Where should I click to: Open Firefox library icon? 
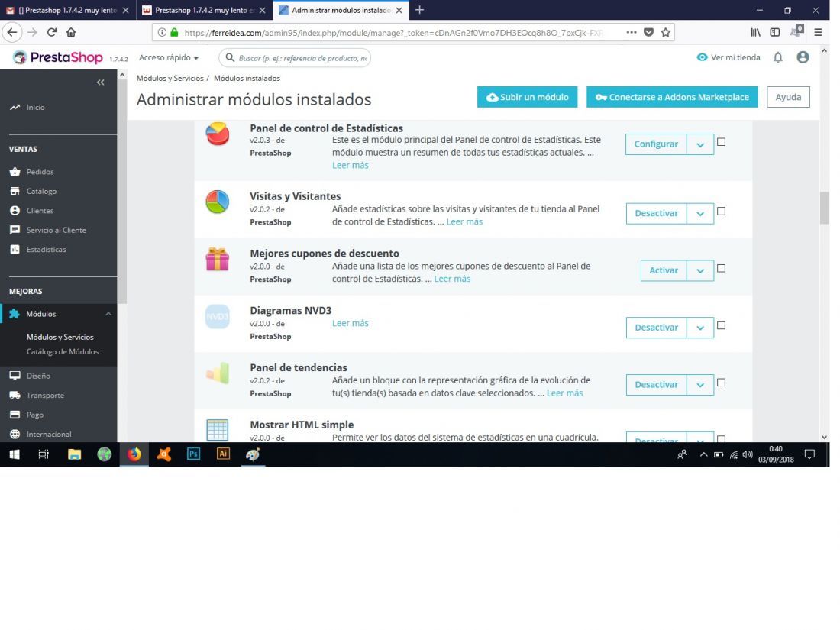tap(755, 33)
